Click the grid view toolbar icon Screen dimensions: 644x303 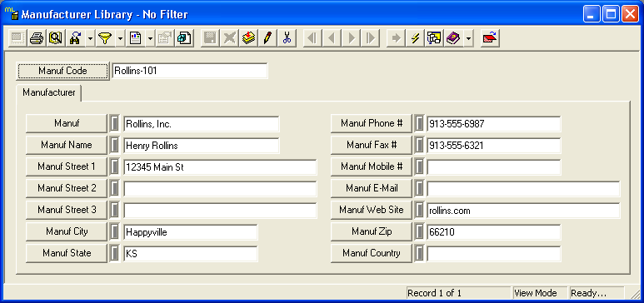(17, 38)
